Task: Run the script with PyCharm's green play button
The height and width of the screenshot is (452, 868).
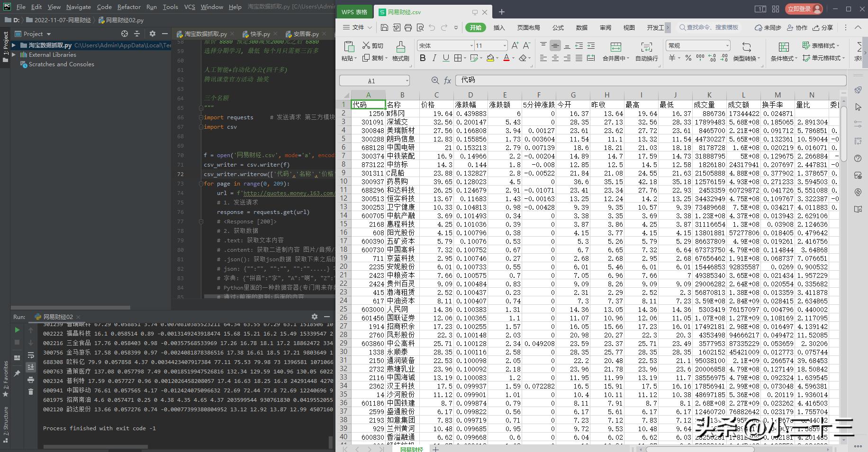Action: [x=17, y=330]
